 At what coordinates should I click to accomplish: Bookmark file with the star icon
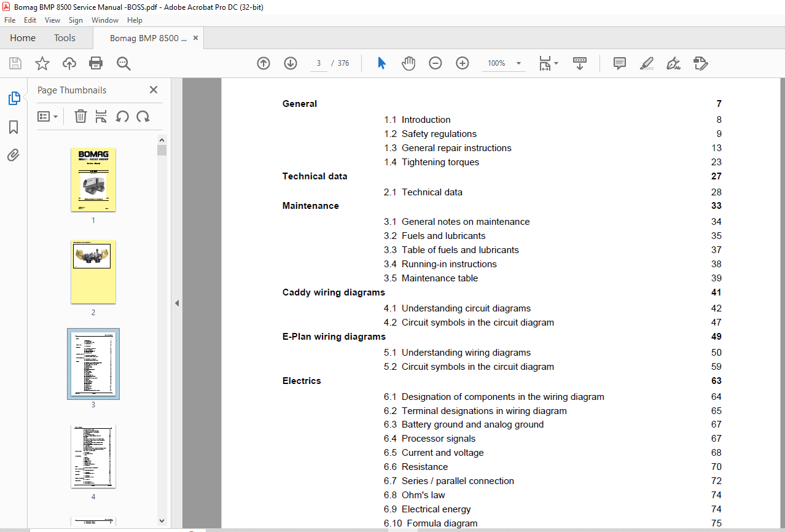[42, 63]
